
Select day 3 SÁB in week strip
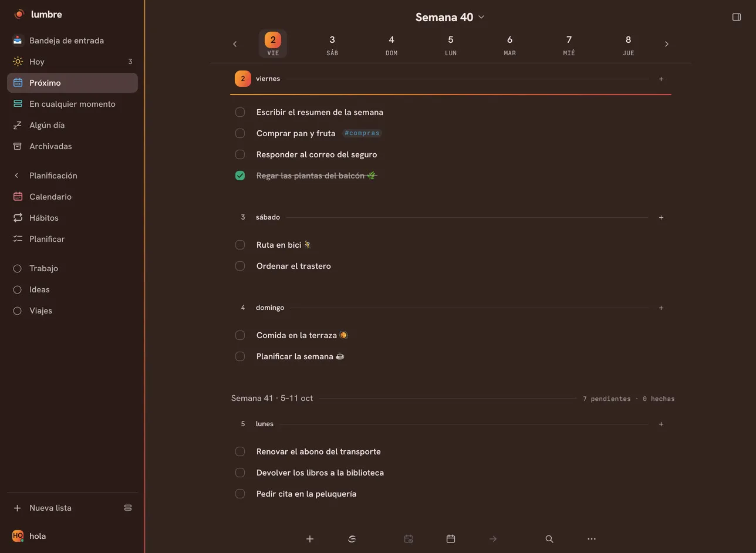332,44
